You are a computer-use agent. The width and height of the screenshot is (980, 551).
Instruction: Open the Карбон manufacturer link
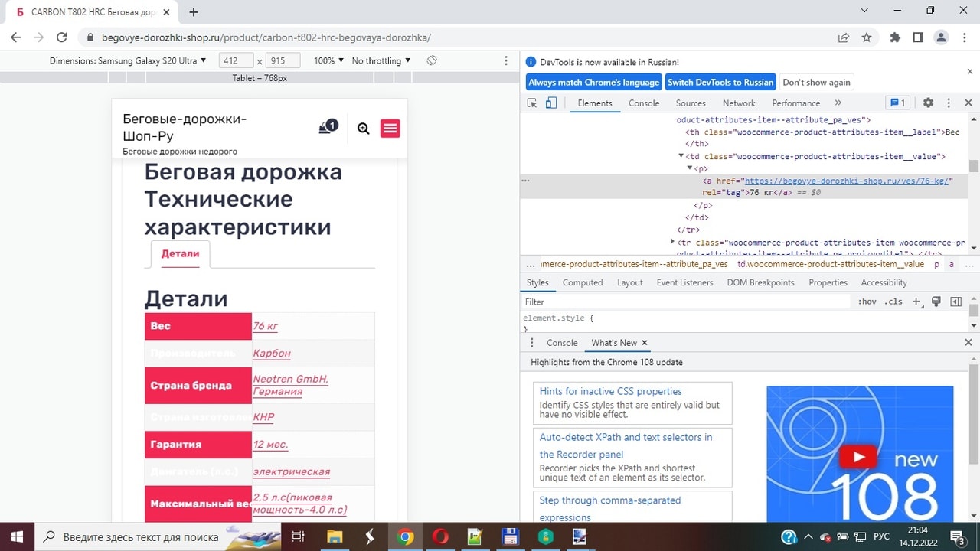point(272,354)
